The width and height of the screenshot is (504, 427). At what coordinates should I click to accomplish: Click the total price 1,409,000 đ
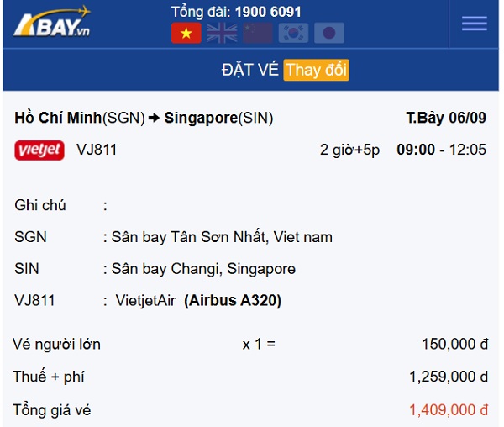point(449,410)
